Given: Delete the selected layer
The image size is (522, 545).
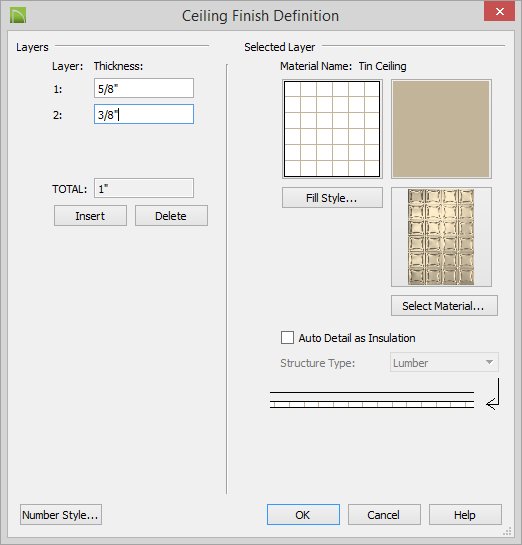Looking at the screenshot, I should (171, 215).
